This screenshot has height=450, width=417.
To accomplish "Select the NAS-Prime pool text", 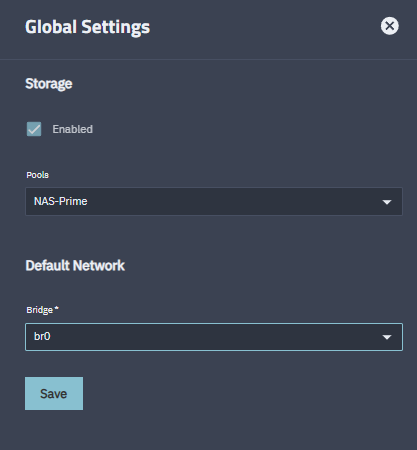I will point(61,201).
